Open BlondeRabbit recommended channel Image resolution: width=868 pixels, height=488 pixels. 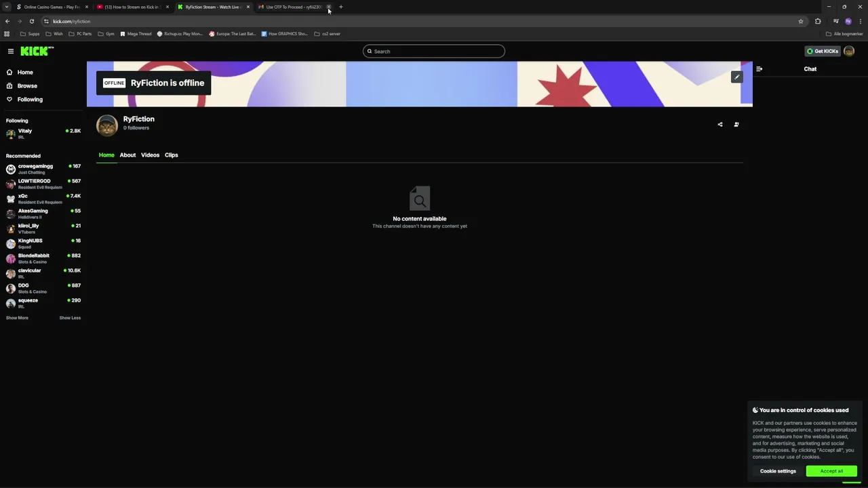43,258
